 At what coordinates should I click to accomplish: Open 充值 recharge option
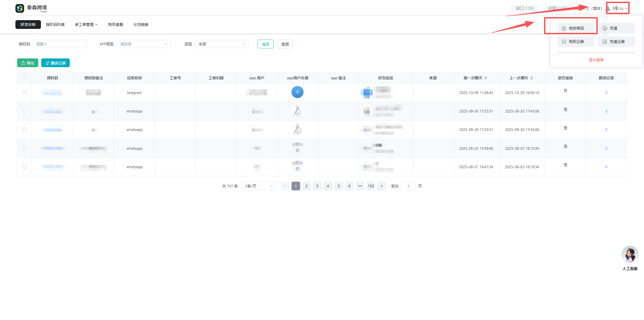(616, 28)
